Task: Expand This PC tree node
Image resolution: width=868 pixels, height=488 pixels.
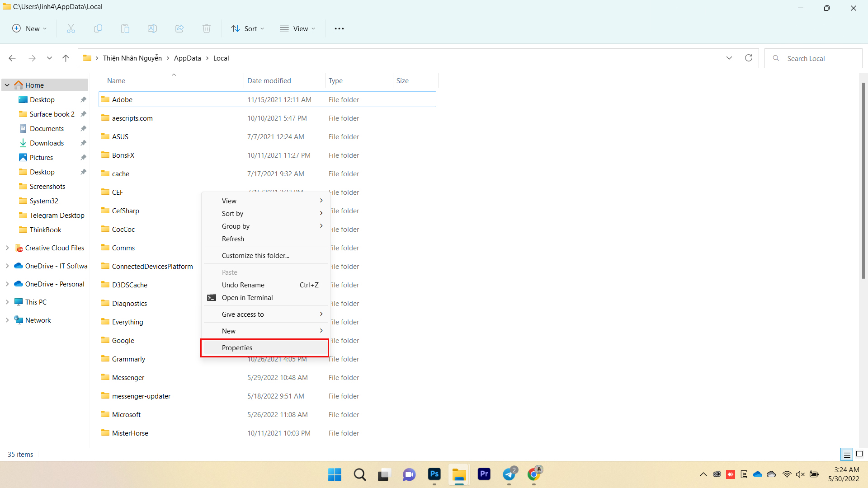Action: pos(7,302)
